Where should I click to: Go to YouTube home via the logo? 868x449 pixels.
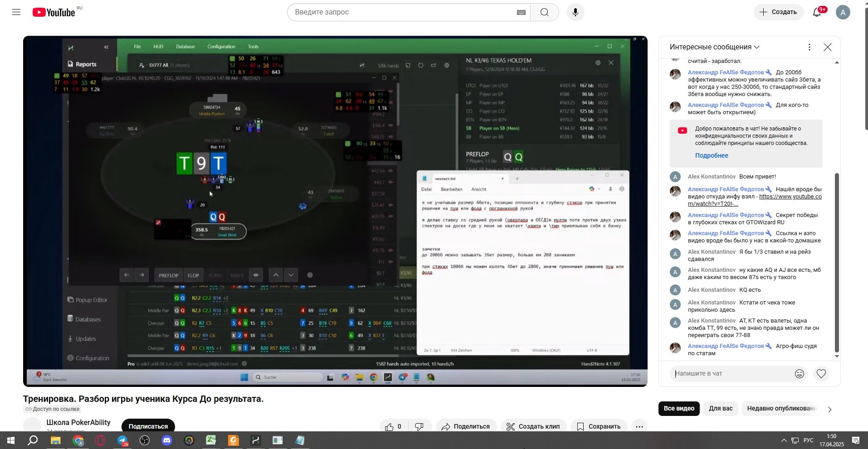(x=54, y=12)
